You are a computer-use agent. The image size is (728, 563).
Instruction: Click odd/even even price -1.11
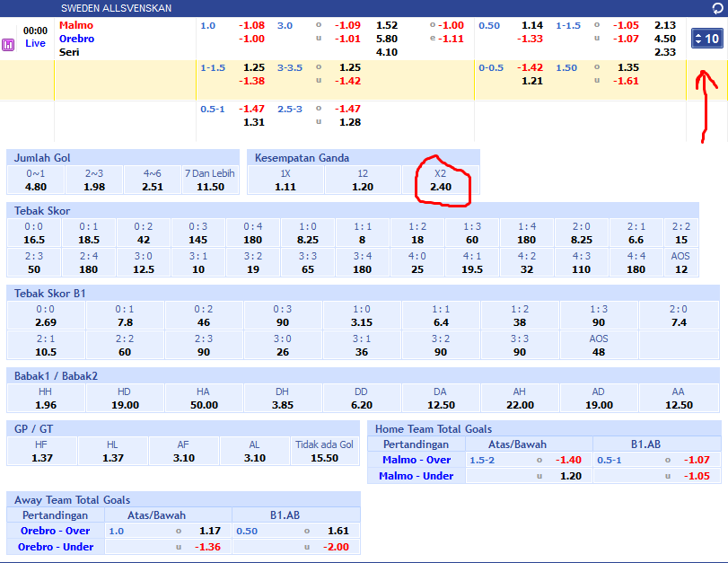pos(451,39)
